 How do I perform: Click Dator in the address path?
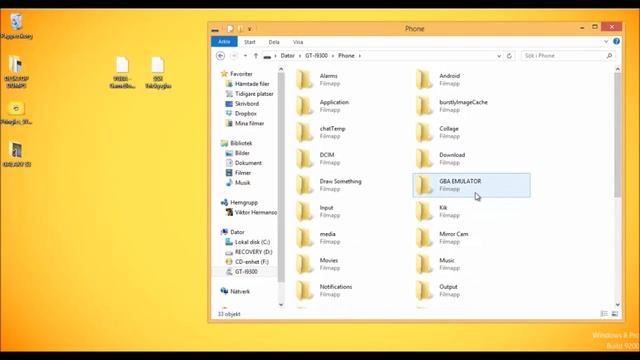287,56
